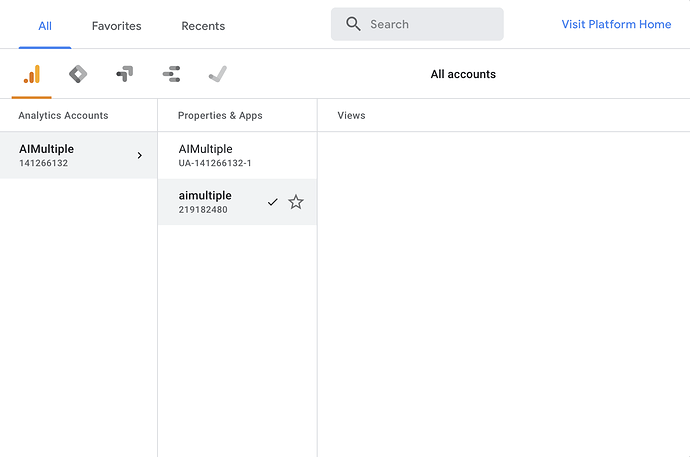
Task: Switch to the Optimize product icon
Action: tap(125, 74)
